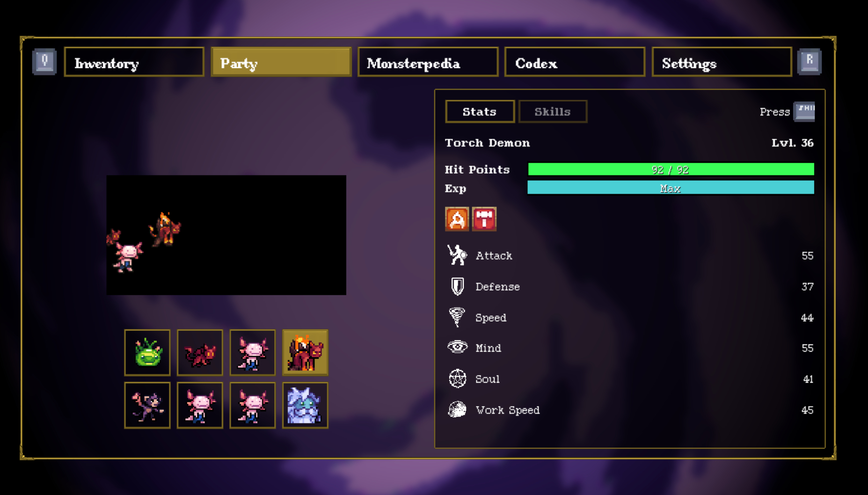The height and width of the screenshot is (495, 868).
Task: Open the Codex tab
Action: pos(575,62)
